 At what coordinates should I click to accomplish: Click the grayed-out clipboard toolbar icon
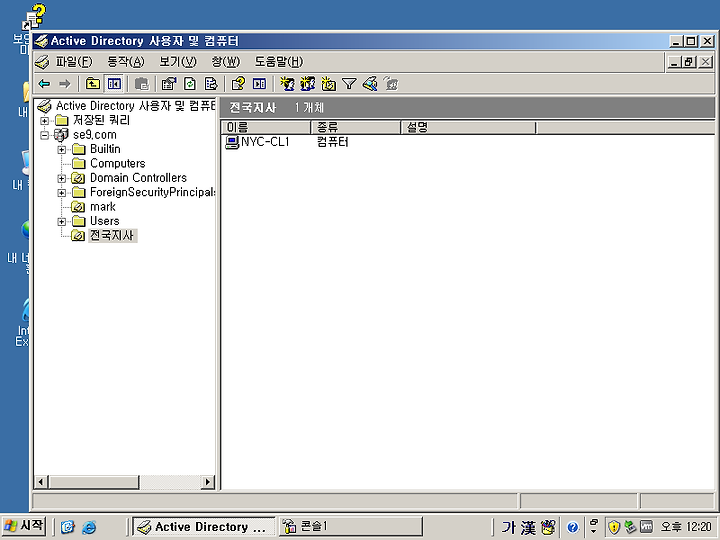coord(141,84)
